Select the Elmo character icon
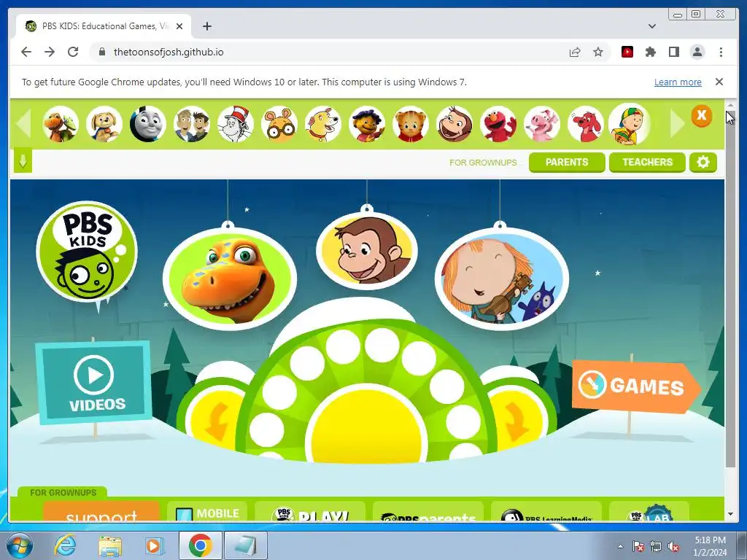 coord(498,124)
